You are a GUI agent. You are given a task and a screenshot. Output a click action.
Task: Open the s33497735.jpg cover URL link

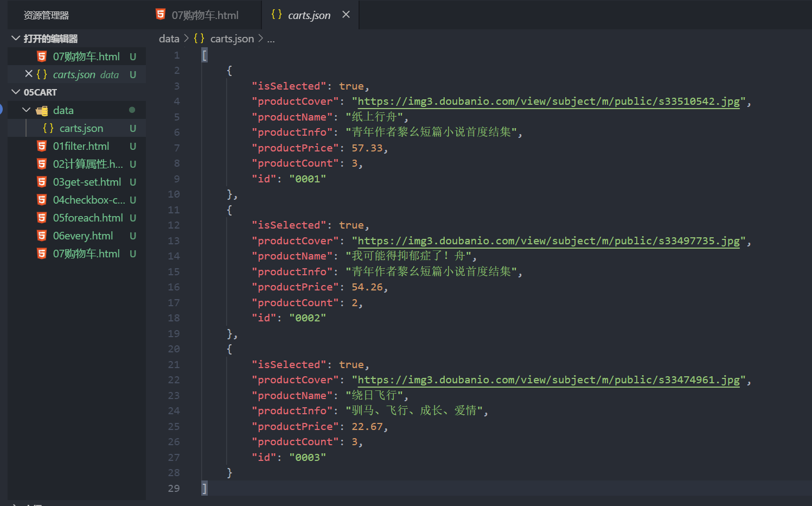pyautogui.click(x=548, y=241)
